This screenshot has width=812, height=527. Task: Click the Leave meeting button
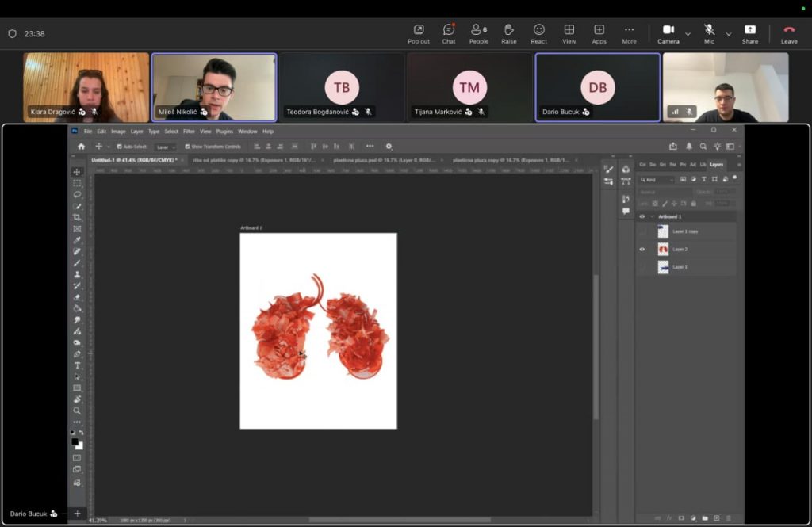(789, 33)
